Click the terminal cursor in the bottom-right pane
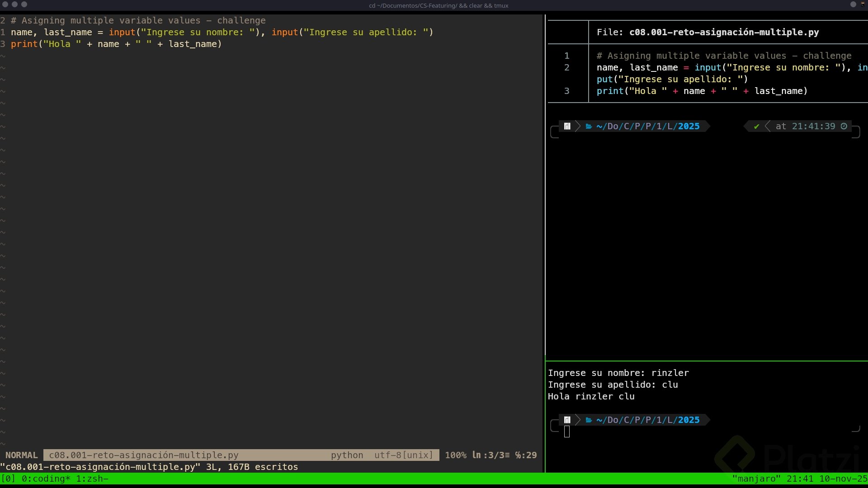This screenshot has height=488, width=868. (567, 432)
